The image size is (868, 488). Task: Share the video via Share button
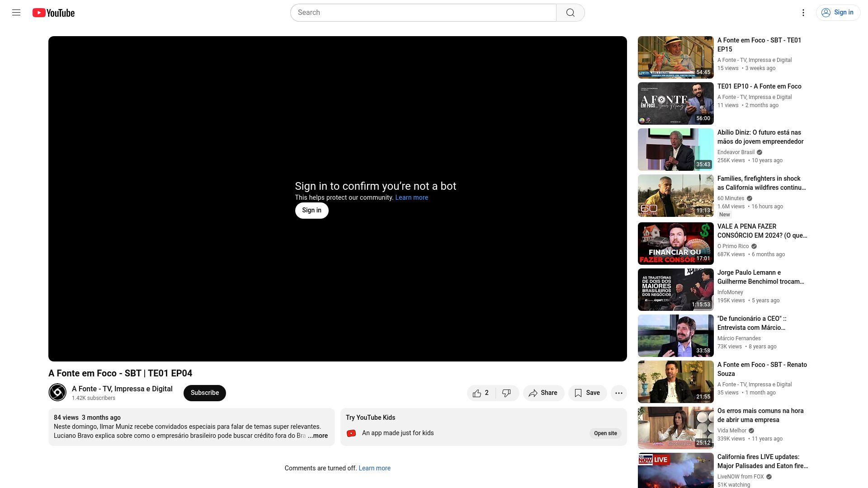[543, 393]
